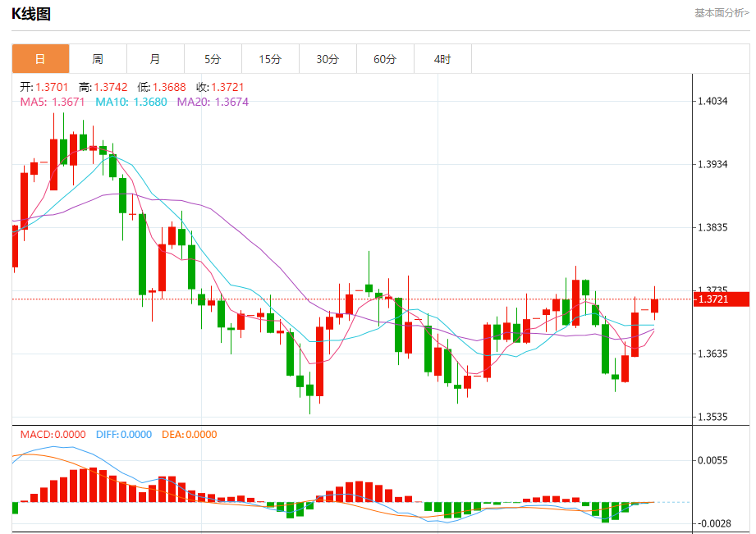756x534 pixels.
Task: Click the MA10: 1.3680 label
Action: pos(131,102)
